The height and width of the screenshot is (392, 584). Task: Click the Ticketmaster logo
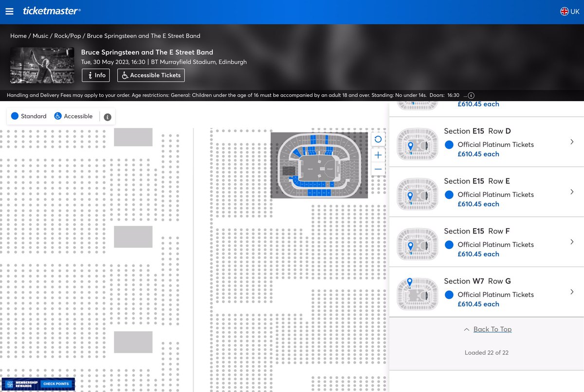pyautogui.click(x=52, y=11)
